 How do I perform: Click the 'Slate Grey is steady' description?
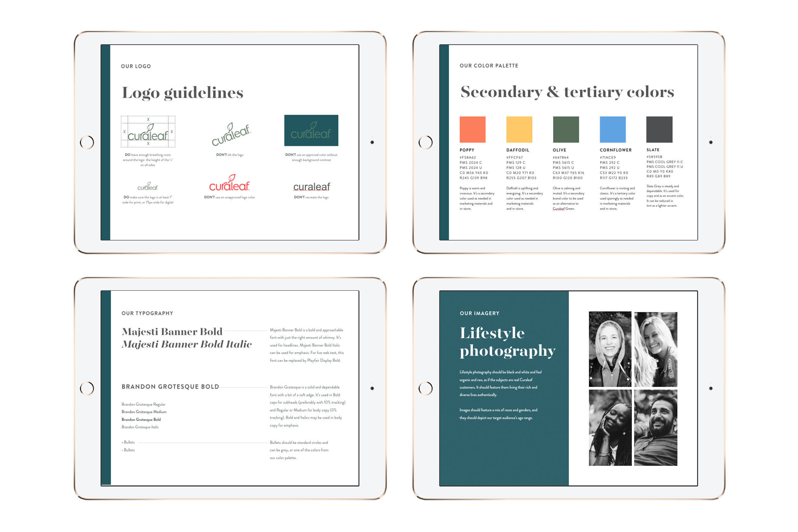point(665,196)
